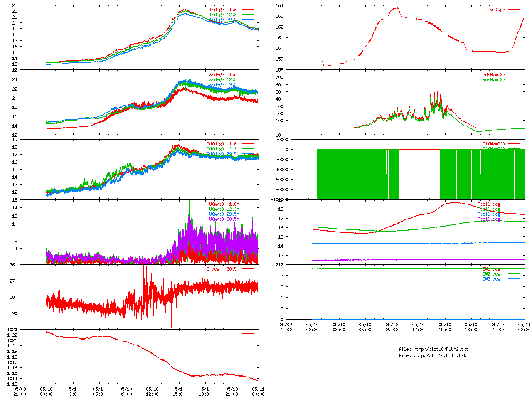This screenshot has height=399, width=532.
Task: Click the T(deg) 1.6m legend label
Action: pyautogui.click(x=224, y=10)
